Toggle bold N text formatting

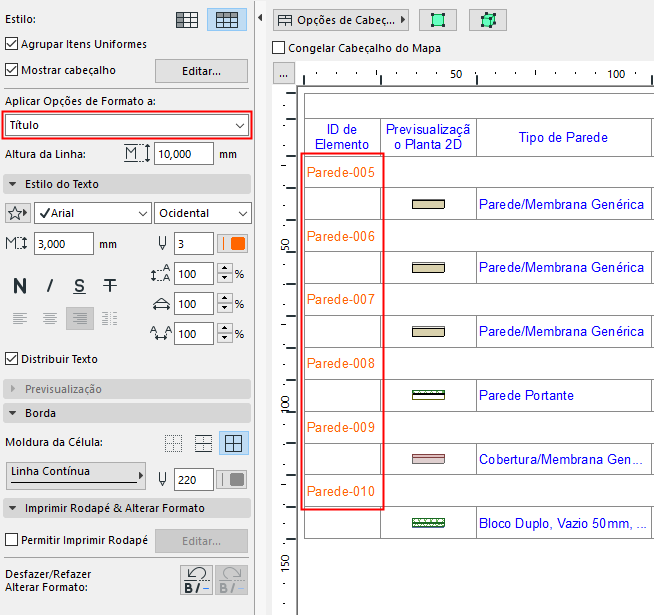tap(20, 286)
